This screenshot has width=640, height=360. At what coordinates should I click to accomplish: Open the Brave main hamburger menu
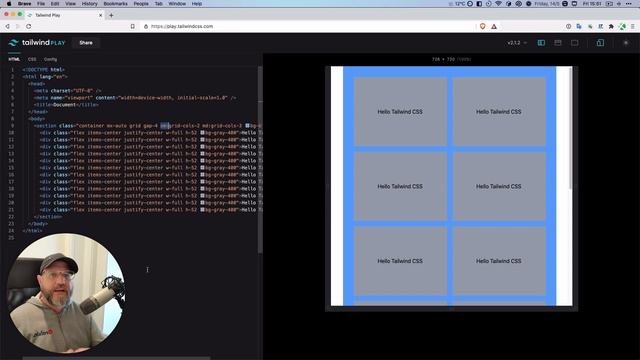point(633,26)
